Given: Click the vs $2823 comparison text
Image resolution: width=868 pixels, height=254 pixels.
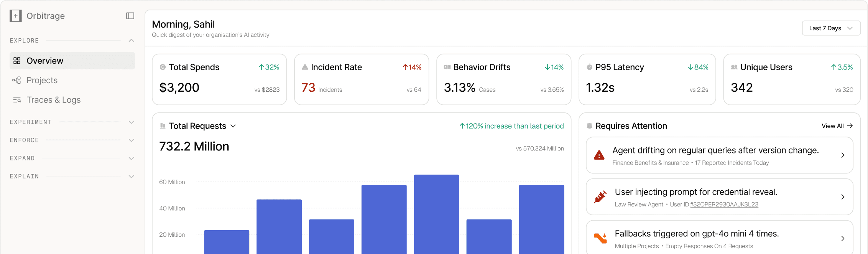Looking at the screenshot, I should (267, 90).
